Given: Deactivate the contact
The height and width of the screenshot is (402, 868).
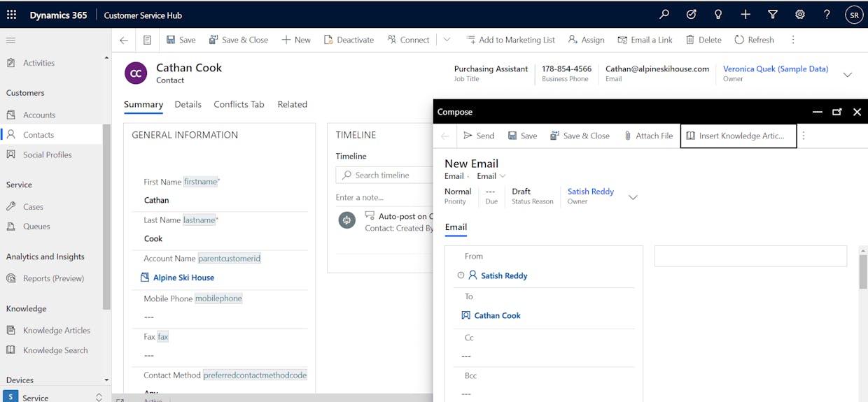Looking at the screenshot, I should 349,40.
